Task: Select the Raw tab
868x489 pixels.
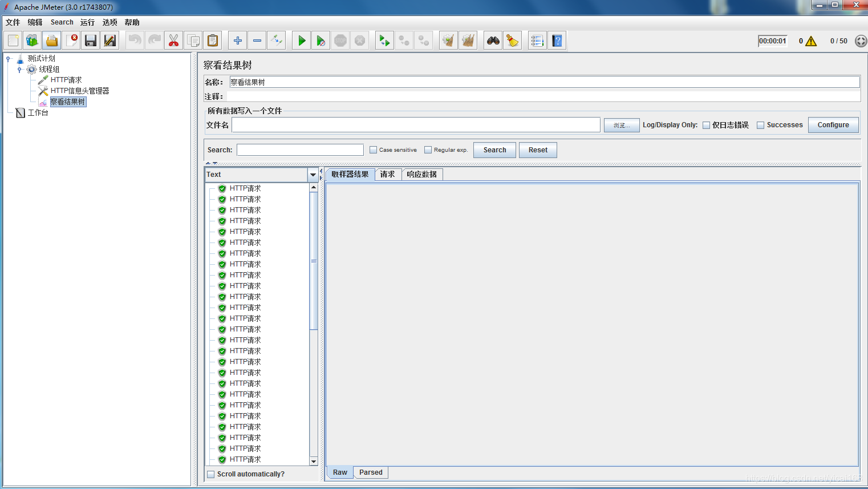Action: click(x=340, y=472)
